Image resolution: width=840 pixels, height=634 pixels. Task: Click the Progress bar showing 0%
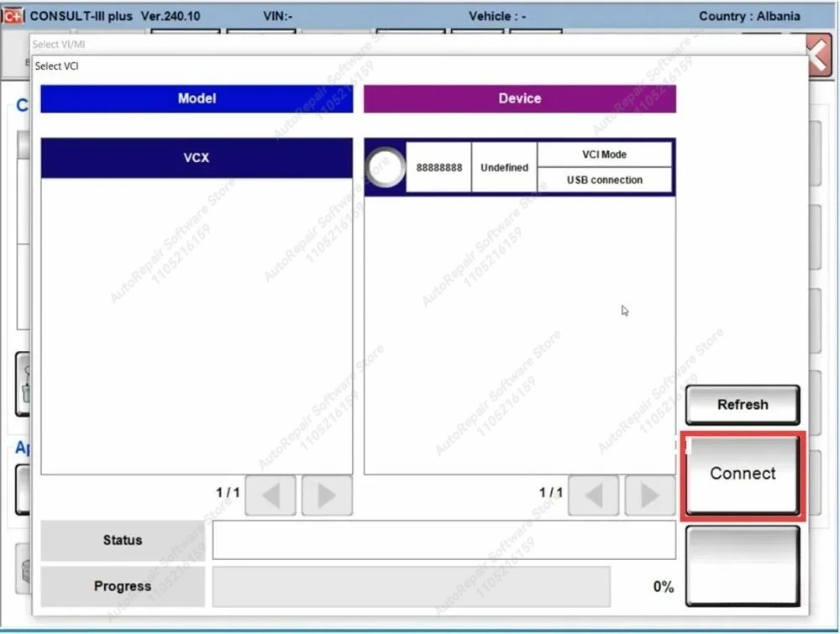412,586
